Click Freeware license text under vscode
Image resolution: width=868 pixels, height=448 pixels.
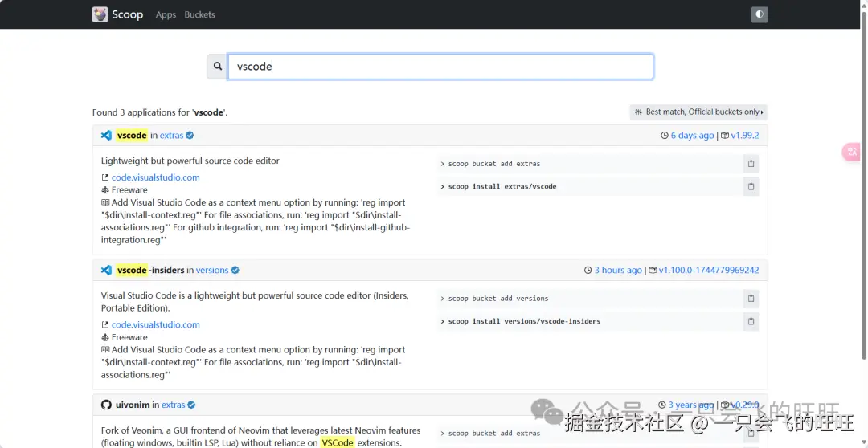click(x=129, y=189)
